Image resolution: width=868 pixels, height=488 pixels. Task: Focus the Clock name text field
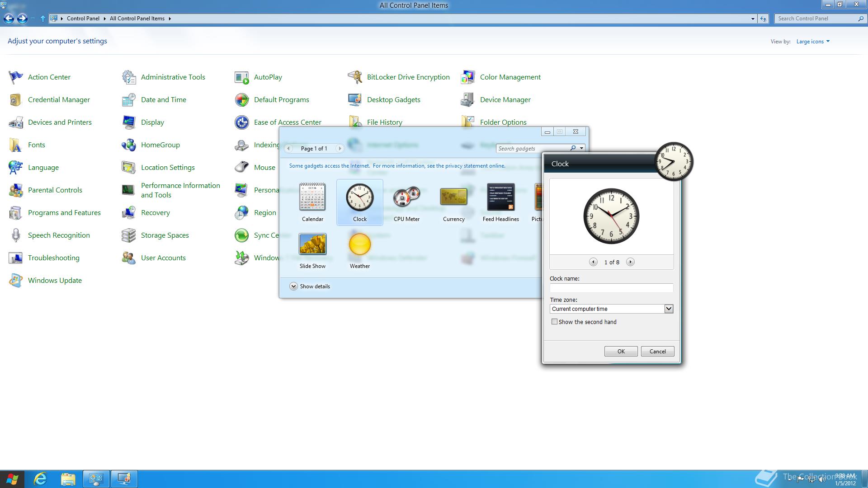[611, 288]
